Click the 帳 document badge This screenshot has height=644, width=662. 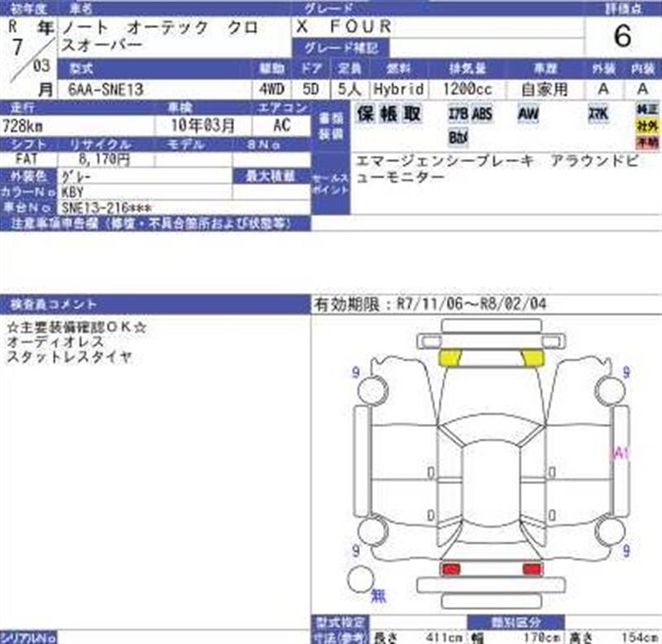[388, 113]
